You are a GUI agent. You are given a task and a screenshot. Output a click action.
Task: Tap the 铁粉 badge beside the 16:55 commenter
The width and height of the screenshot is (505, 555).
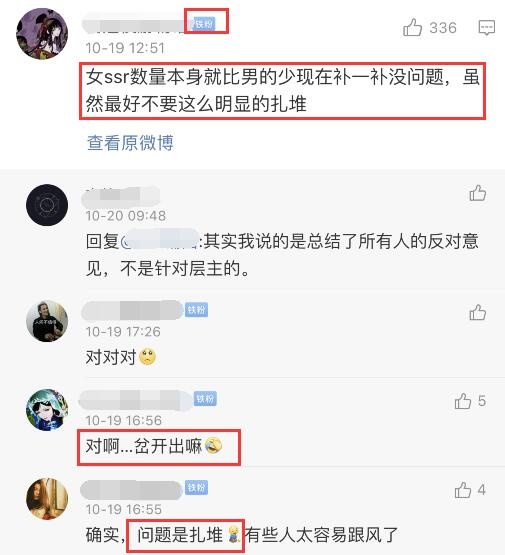point(196,488)
